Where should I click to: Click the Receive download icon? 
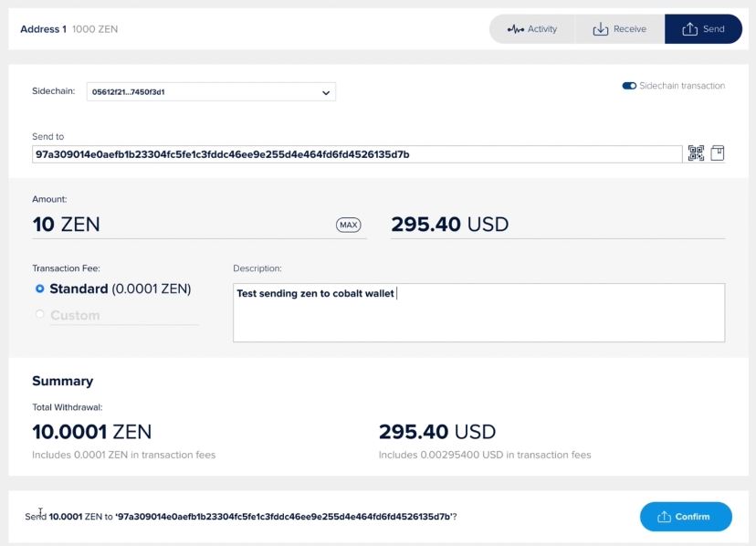pyautogui.click(x=600, y=29)
